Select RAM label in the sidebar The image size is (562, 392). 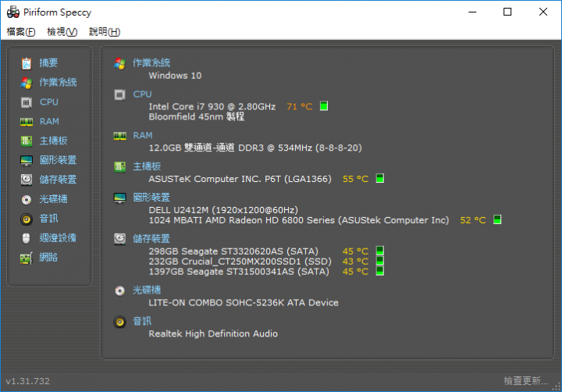tap(49, 122)
